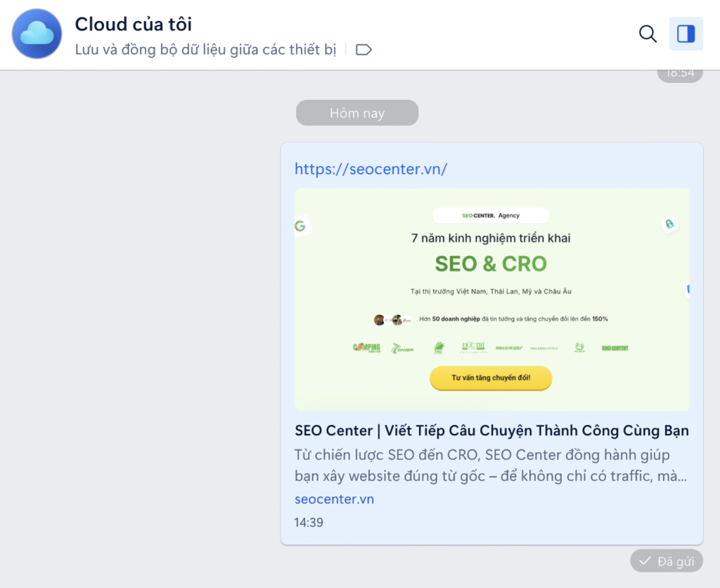Click the Google G icon in preview

pos(300,226)
